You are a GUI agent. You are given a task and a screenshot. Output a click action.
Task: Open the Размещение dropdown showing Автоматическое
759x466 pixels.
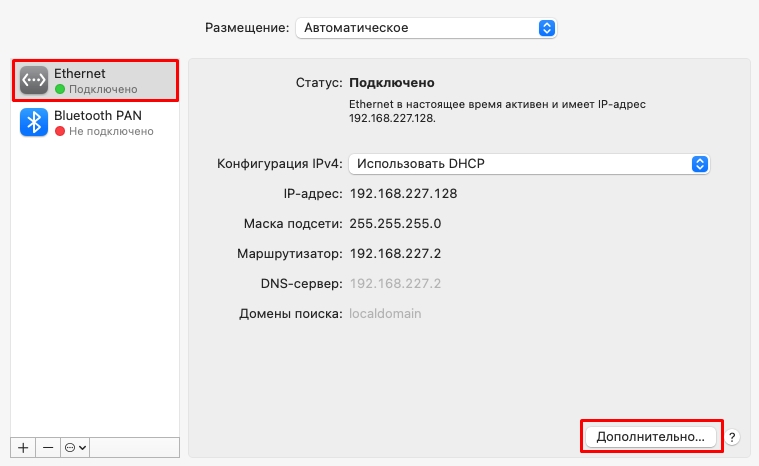click(x=426, y=28)
